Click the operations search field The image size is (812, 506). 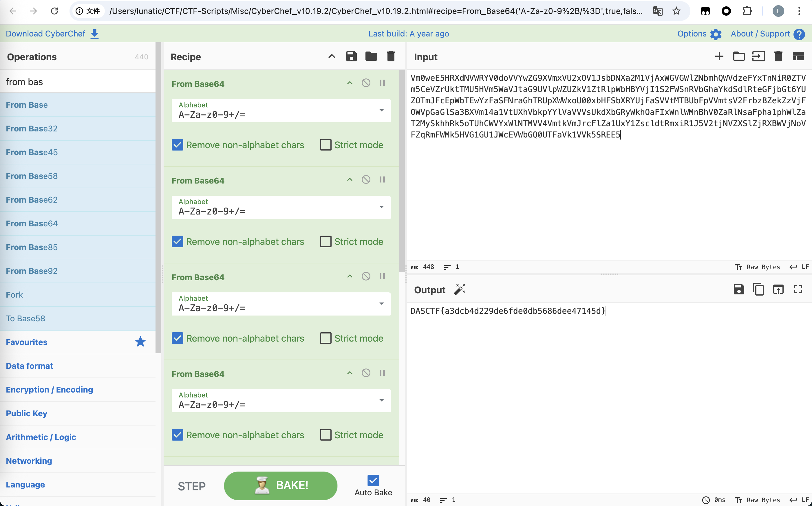78,82
